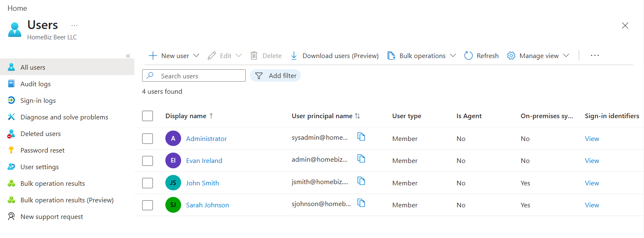Image resolution: width=644 pixels, height=238 pixels.
Task: Click the User type column header
Action: click(407, 116)
